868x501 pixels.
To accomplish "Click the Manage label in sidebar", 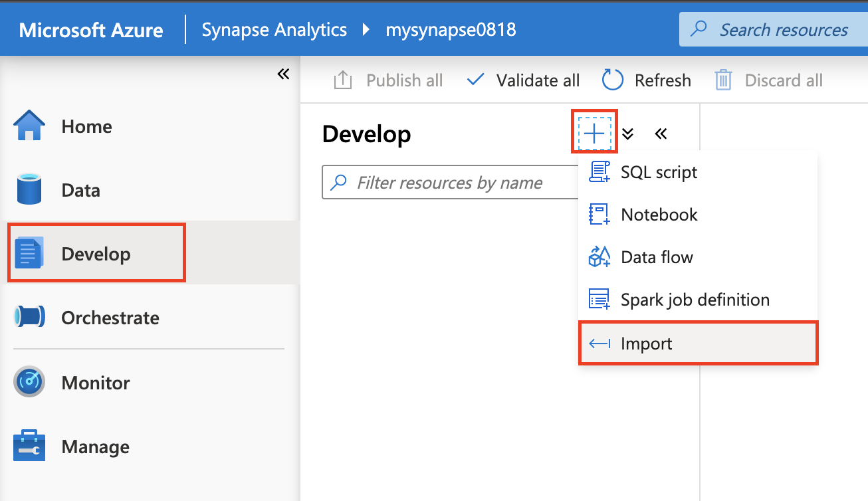I will (96, 447).
